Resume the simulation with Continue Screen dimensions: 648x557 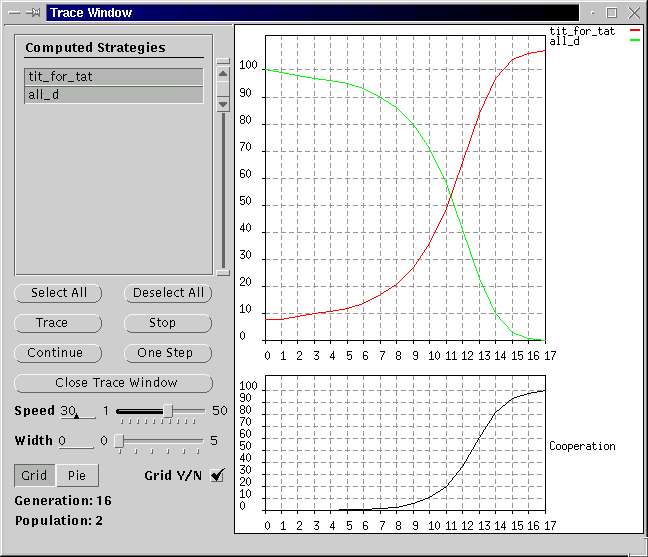pyautogui.click(x=58, y=353)
